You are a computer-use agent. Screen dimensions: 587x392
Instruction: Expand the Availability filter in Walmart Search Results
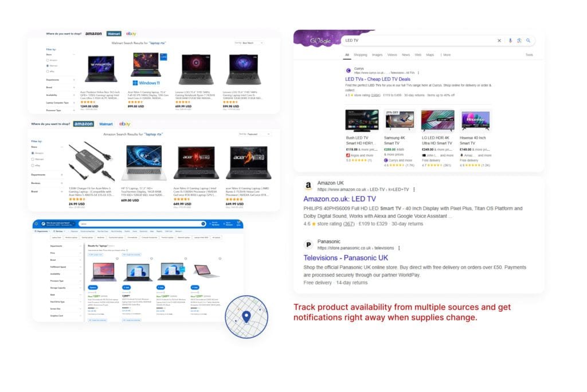pos(60,95)
